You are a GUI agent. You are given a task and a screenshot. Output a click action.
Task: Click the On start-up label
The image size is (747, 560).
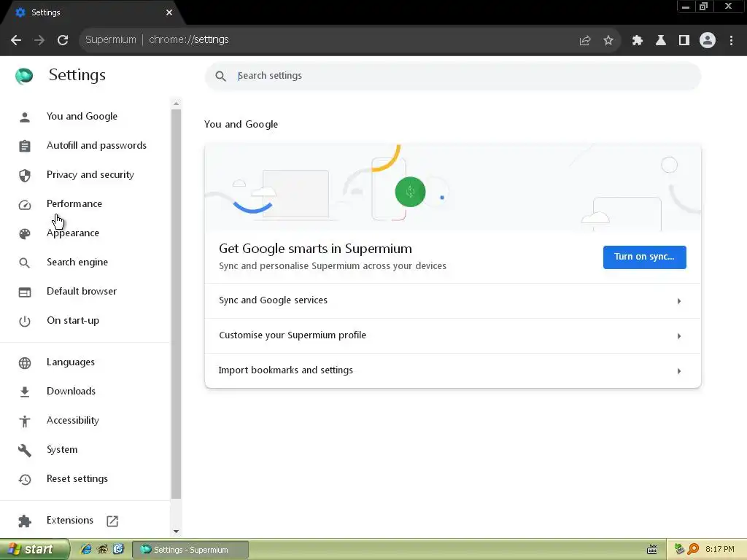[x=73, y=321]
